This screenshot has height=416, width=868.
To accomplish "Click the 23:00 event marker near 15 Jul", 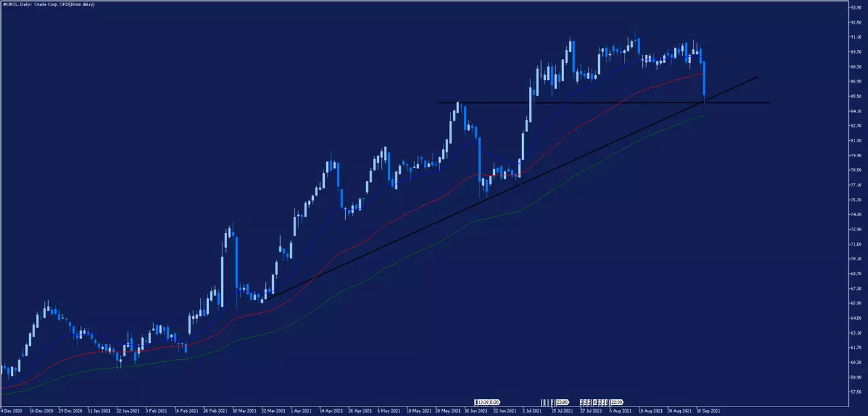I will (562, 402).
